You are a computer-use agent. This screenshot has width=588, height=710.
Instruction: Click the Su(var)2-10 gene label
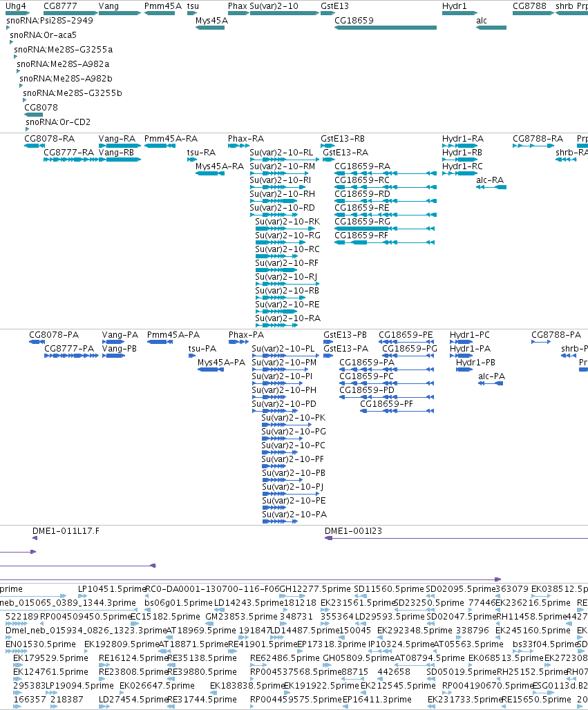[274, 6]
